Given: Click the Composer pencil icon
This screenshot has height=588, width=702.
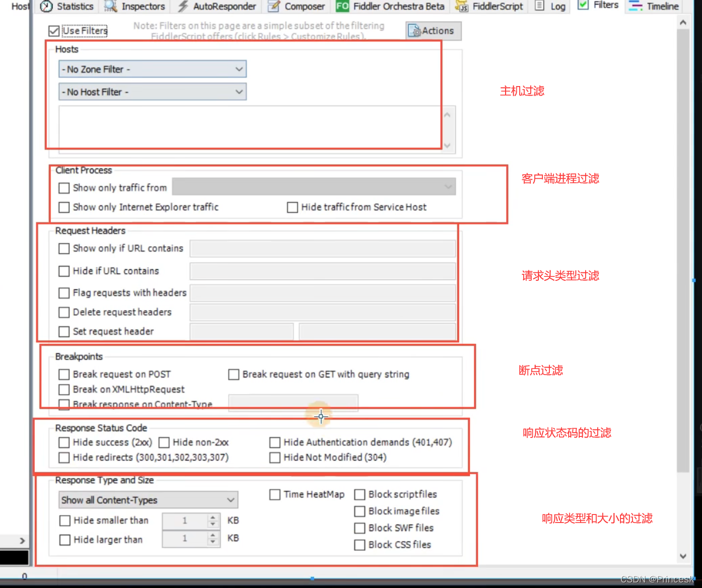Looking at the screenshot, I should 273,6.
